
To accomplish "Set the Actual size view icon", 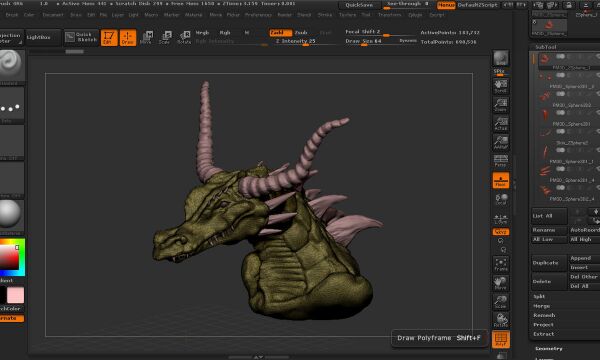I will tap(501, 124).
